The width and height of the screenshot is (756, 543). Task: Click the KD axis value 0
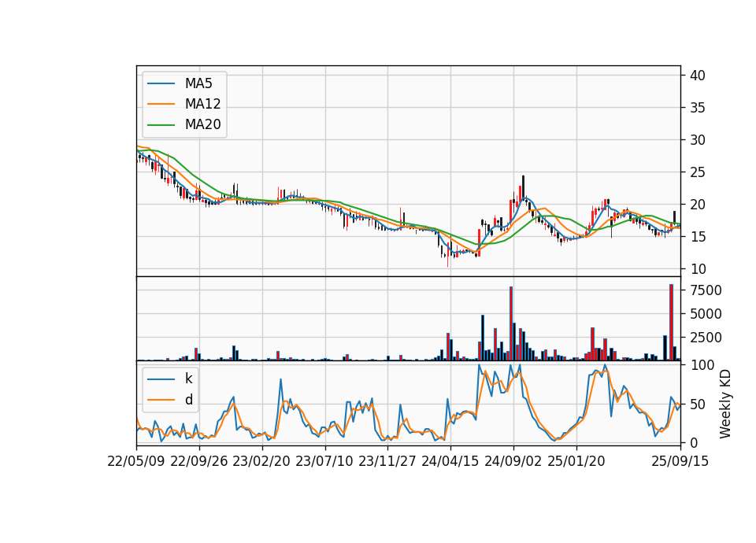coord(694,443)
